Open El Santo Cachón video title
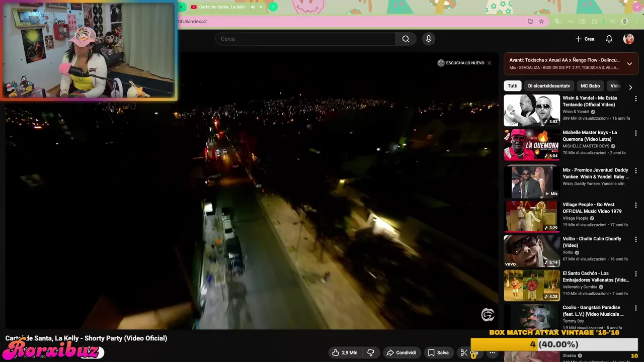 tap(596, 277)
